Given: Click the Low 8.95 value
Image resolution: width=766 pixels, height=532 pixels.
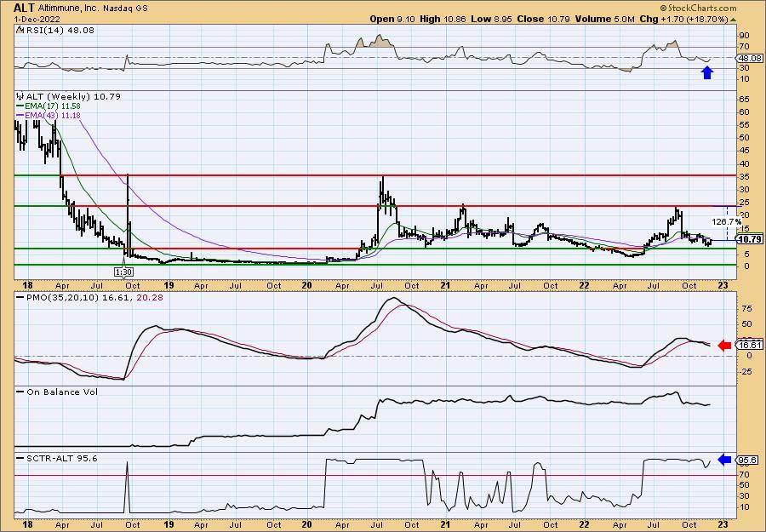Looking at the screenshot, I should (x=492, y=19).
